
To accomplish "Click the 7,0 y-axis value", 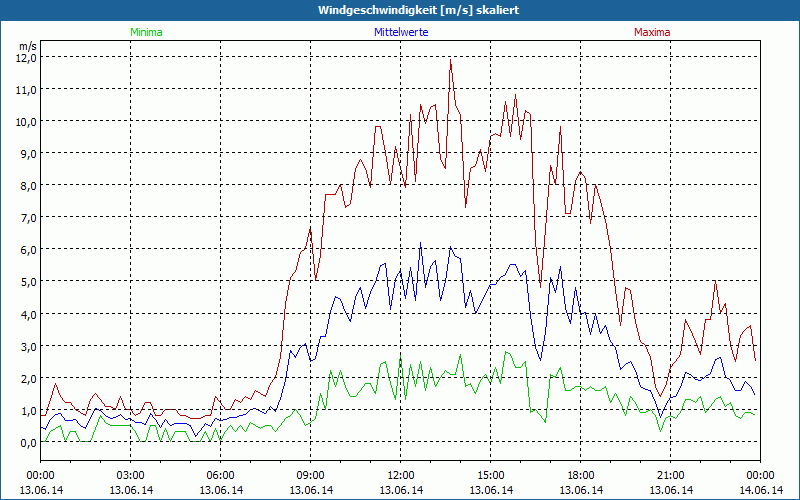I will point(28,218).
